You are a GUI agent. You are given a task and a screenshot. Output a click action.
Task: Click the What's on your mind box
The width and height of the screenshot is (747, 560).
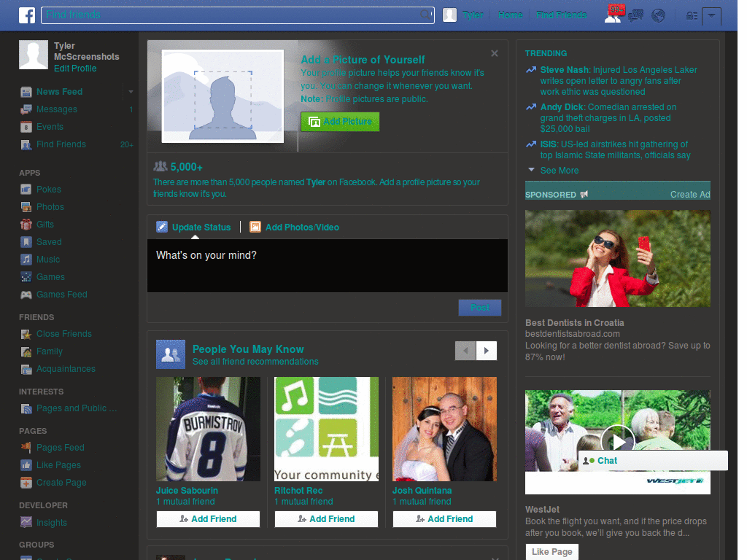pos(328,265)
